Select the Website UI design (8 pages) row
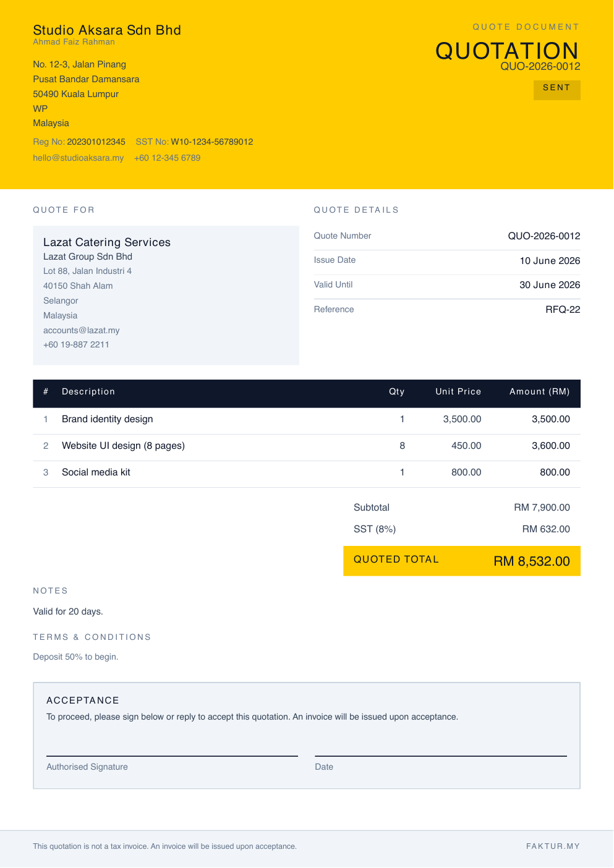This screenshot has width=614, height=868. point(307,446)
